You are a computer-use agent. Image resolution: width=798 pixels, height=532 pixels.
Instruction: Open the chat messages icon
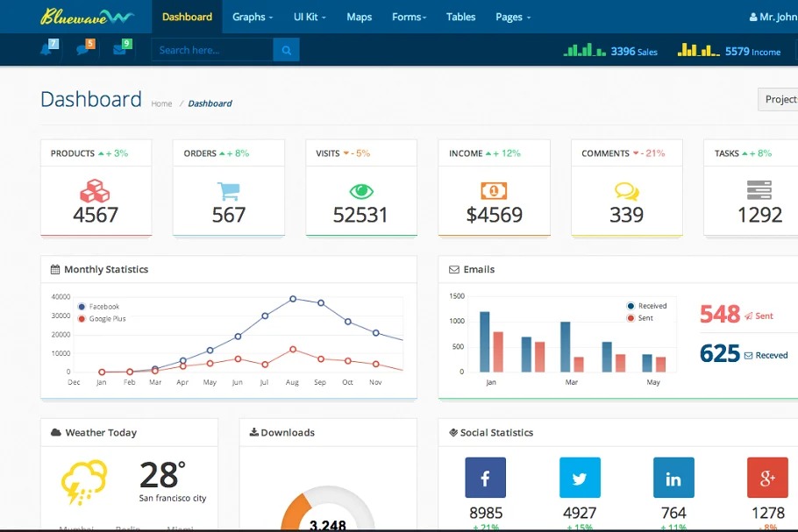[x=84, y=50]
